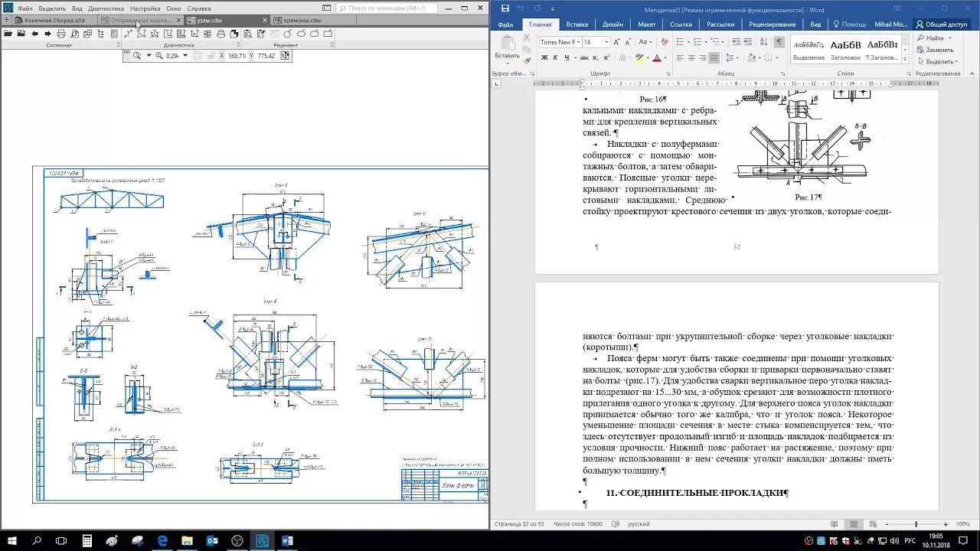Click the Общий доступ share button
This screenshot has width=980, height=551.
pyautogui.click(x=941, y=24)
